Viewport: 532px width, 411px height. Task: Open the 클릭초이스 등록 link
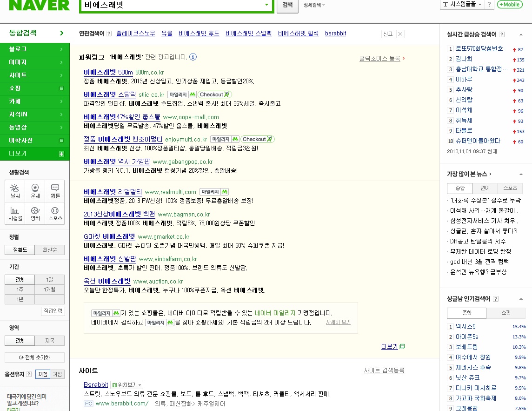pyautogui.click(x=379, y=59)
